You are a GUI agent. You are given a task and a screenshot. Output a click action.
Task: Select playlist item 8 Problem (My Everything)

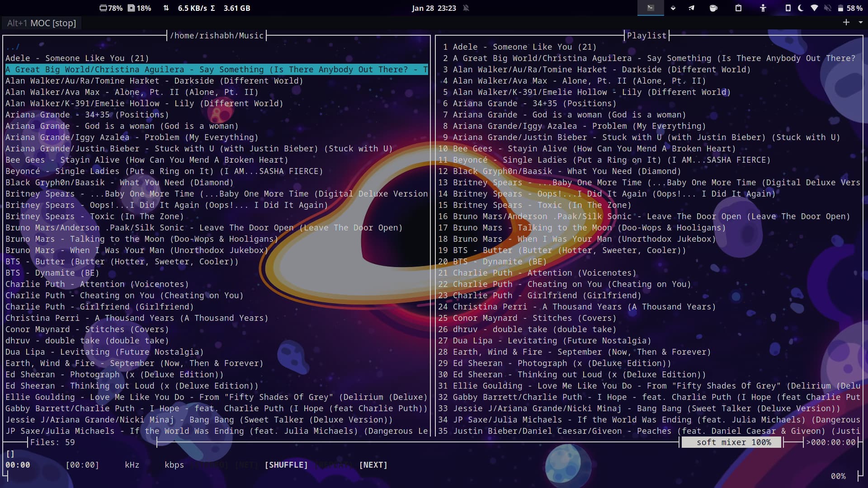point(574,126)
